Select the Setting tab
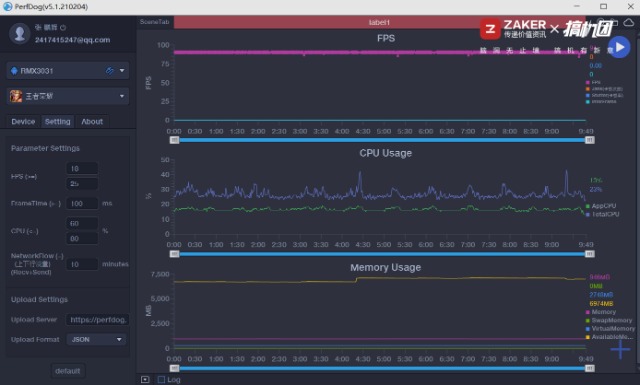Screen dimensions: 640x385 point(58,122)
